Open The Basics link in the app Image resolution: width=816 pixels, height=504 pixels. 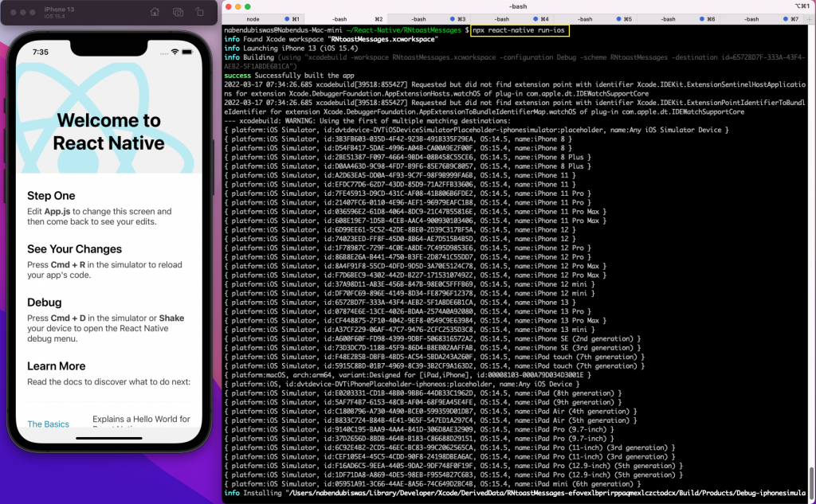pos(48,424)
